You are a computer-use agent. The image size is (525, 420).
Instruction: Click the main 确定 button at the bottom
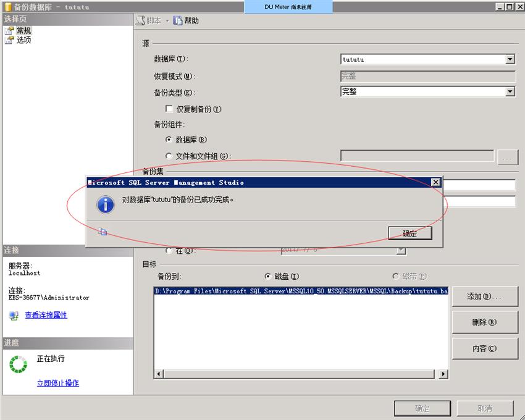point(422,409)
